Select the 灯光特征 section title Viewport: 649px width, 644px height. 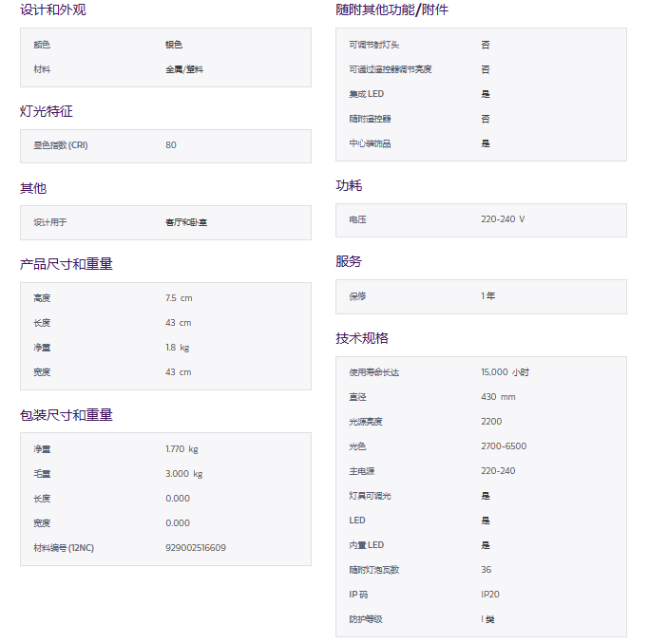(46, 111)
